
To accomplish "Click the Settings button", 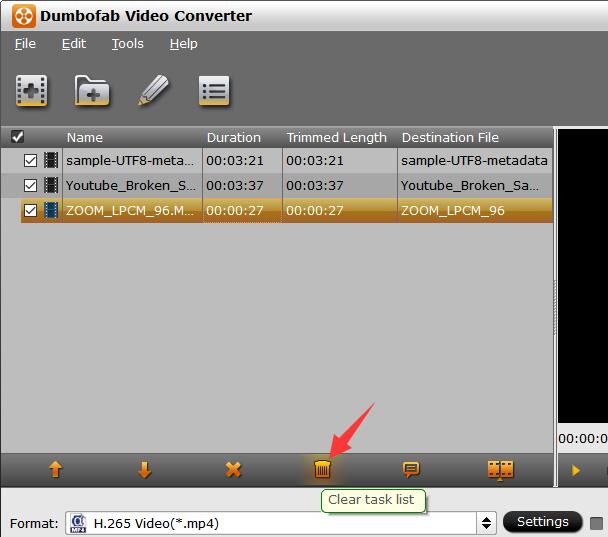I will (542, 522).
